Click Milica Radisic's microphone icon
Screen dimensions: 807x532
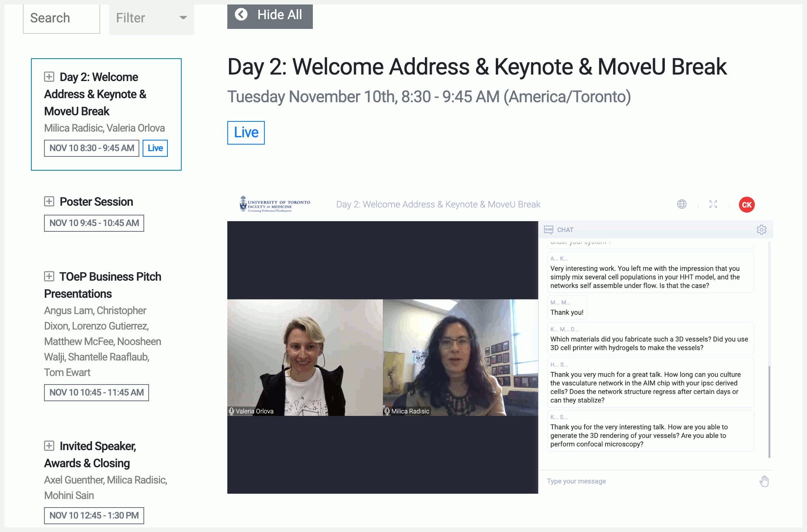point(387,411)
